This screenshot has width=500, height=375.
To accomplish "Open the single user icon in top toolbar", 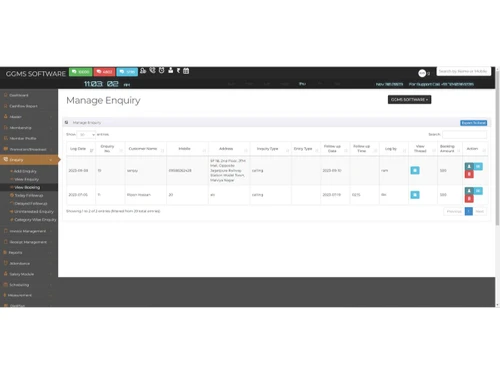I will pyautogui.click(x=171, y=70).
